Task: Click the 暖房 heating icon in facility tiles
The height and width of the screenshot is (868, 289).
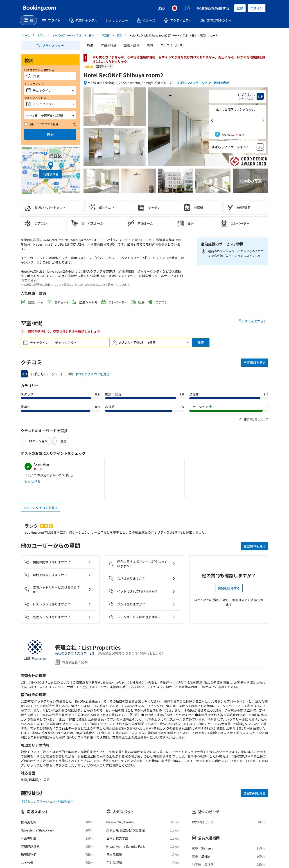Action: (x=181, y=223)
